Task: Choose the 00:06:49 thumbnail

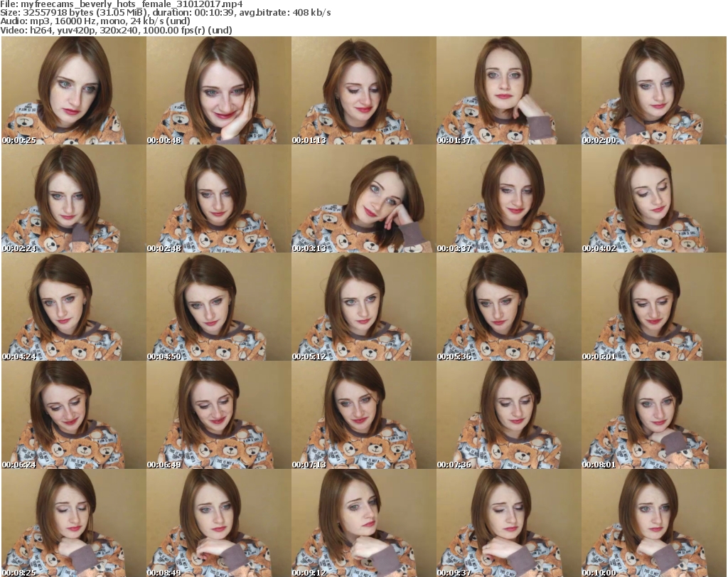Action: pos(218,415)
